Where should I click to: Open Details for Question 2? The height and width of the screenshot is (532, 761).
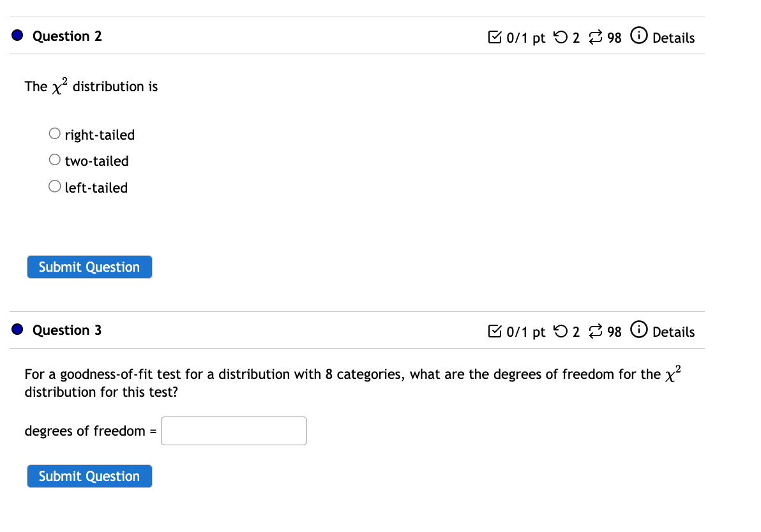click(x=674, y=38)
